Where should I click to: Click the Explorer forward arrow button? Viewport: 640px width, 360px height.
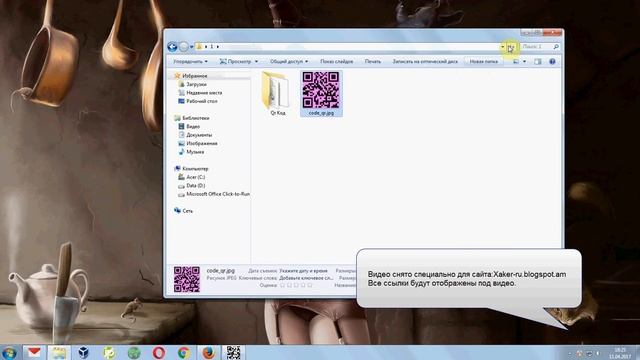[184, 47]
